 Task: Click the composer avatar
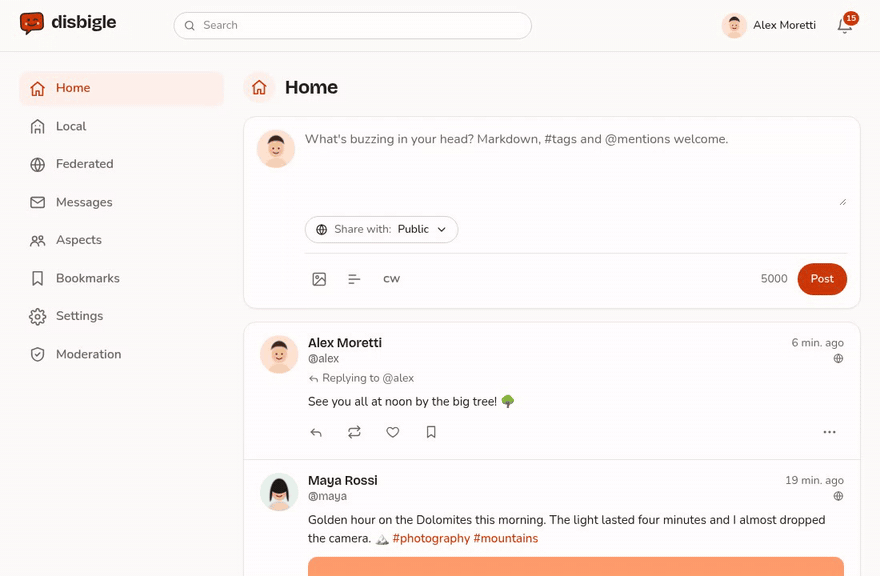[x=276, y=149]
